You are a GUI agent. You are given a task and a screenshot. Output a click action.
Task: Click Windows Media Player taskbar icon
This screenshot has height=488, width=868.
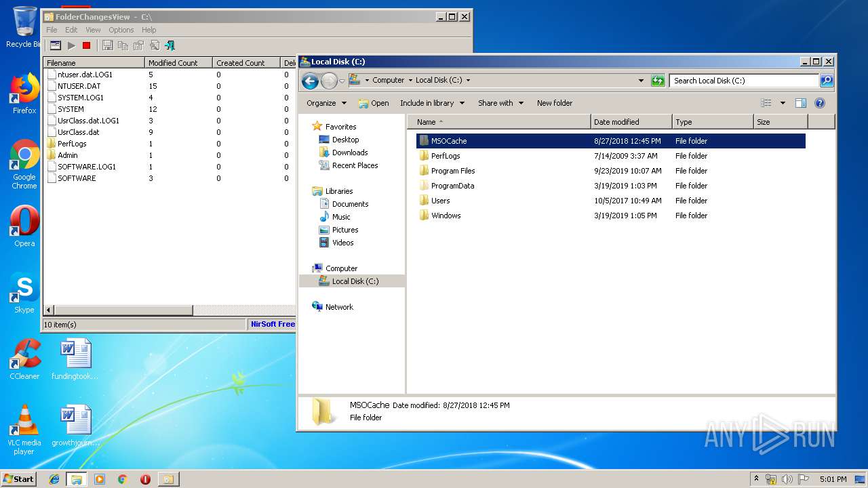[x=100, y=479]
